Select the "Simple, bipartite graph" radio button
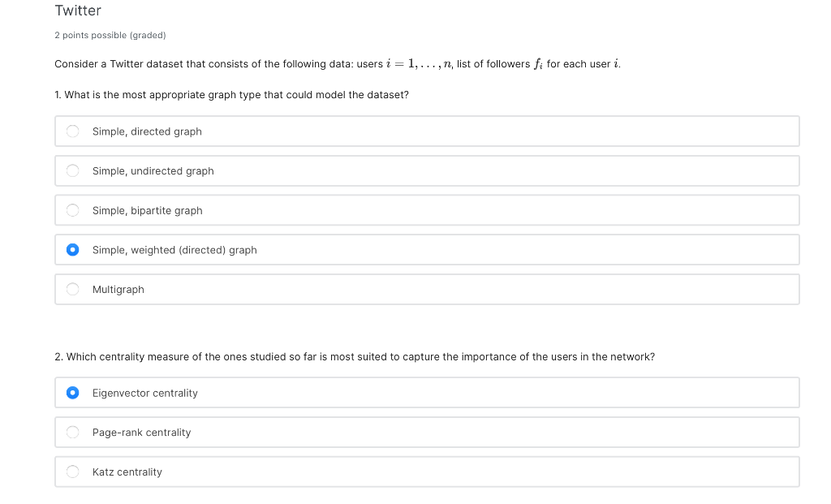Image resolution: width=831 pixels, height=504 pixels. click(72, 210)
